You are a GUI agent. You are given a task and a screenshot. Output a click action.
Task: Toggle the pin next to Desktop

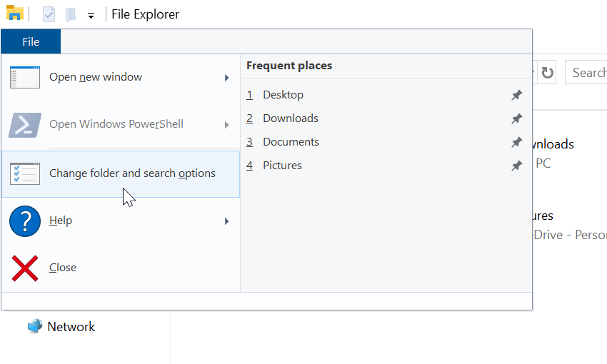(517, 95)
